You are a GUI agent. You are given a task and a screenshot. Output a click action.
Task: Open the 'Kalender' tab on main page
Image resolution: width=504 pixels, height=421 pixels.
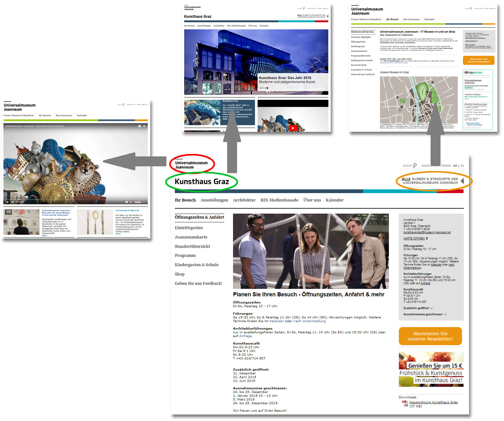(x=335, y=200)
